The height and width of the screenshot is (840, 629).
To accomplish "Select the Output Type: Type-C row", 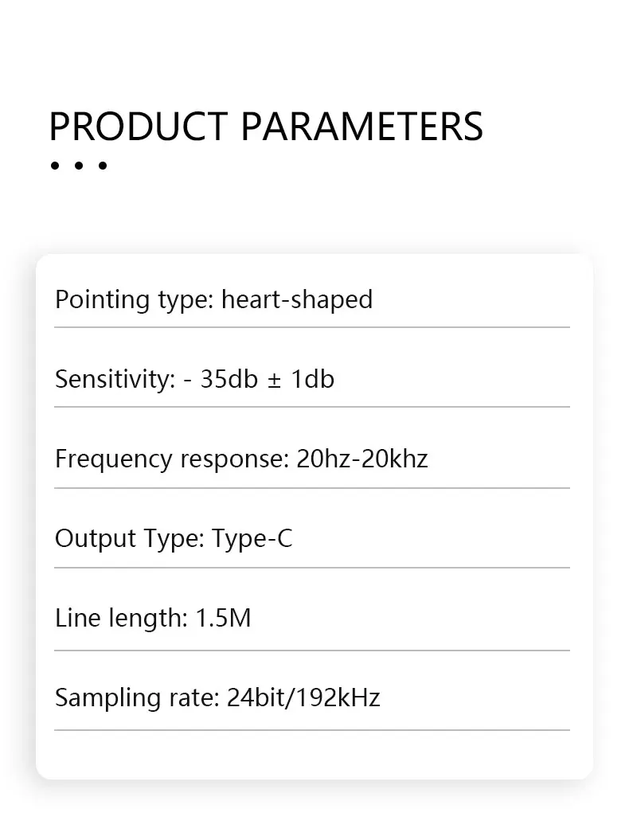I will click(x=312, y=538).
